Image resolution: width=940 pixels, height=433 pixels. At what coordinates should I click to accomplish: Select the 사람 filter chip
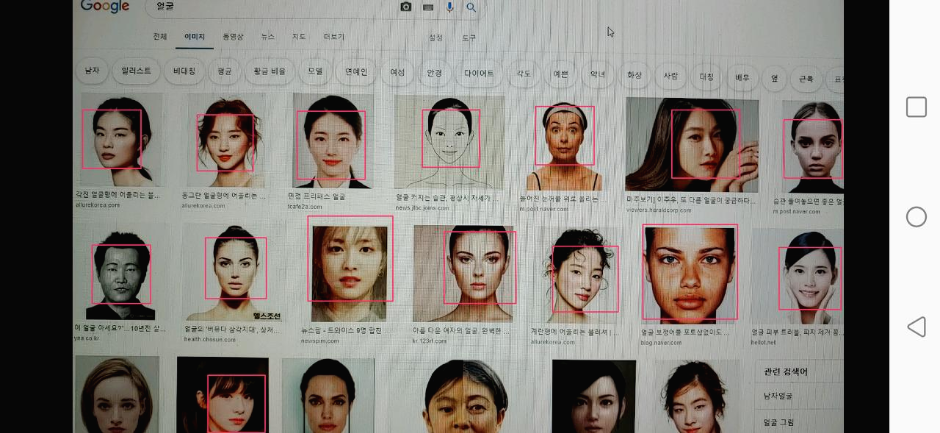(670, 76)
